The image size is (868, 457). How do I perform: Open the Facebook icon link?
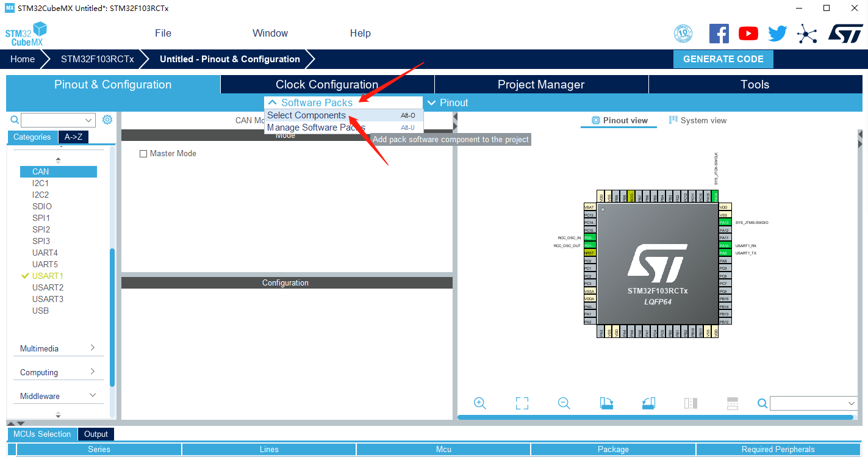tap(719, 34)
